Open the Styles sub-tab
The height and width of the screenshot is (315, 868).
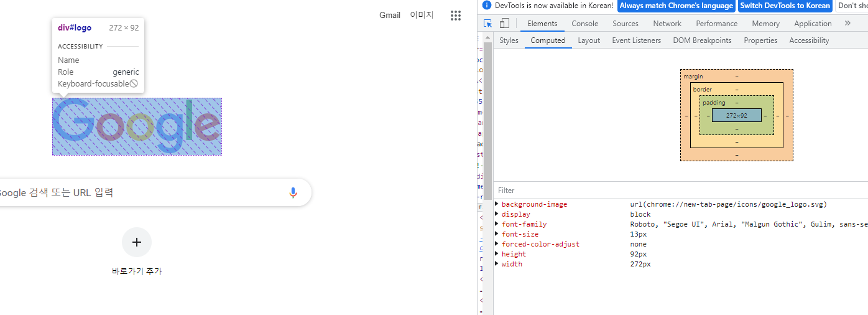point(509,40)
